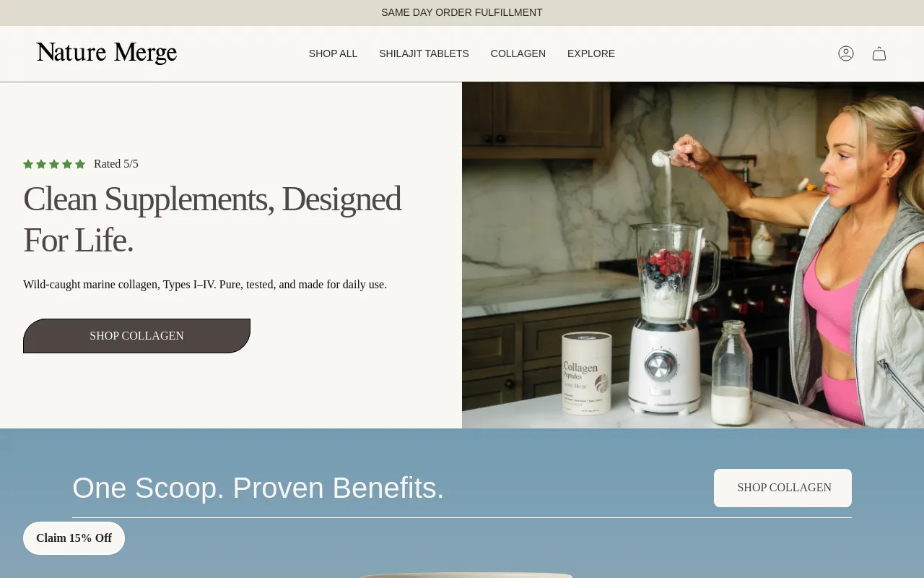Click the Same Day Order Fulfillment banner
The width and height of the screenshot is (924, 578).
(x=462, y=12)
